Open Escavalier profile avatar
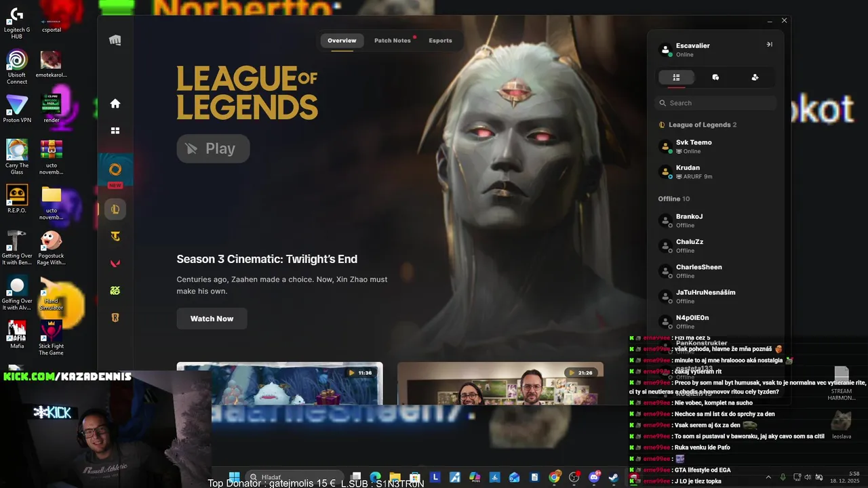868x488 pixels. (x=665, y=49)
